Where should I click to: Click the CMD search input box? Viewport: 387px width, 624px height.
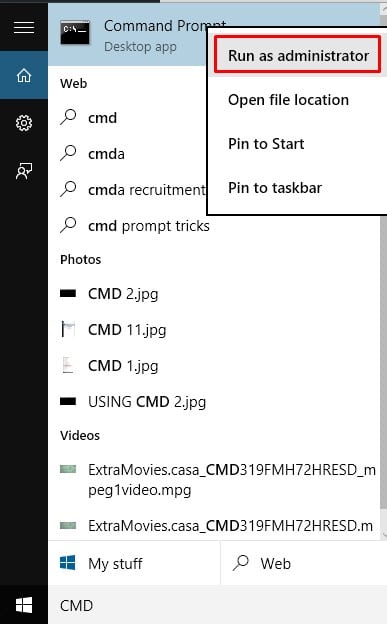coord(217,605)
